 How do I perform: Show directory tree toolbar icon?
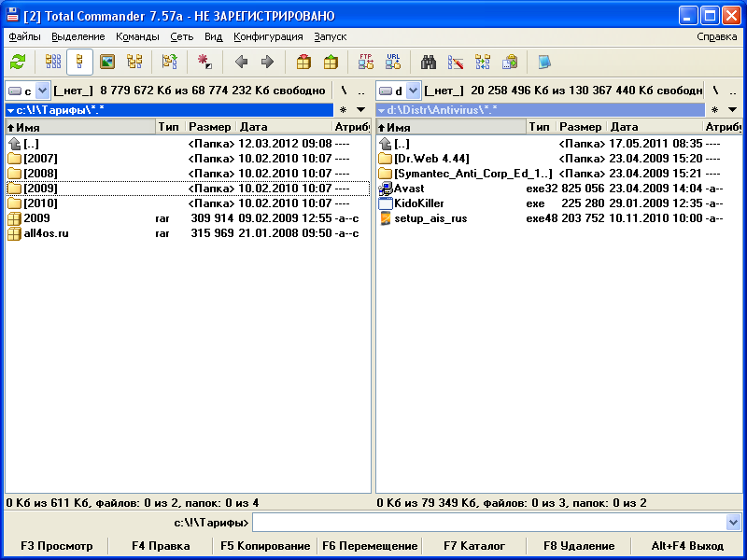pyautogui.click(x=134, y=62)
